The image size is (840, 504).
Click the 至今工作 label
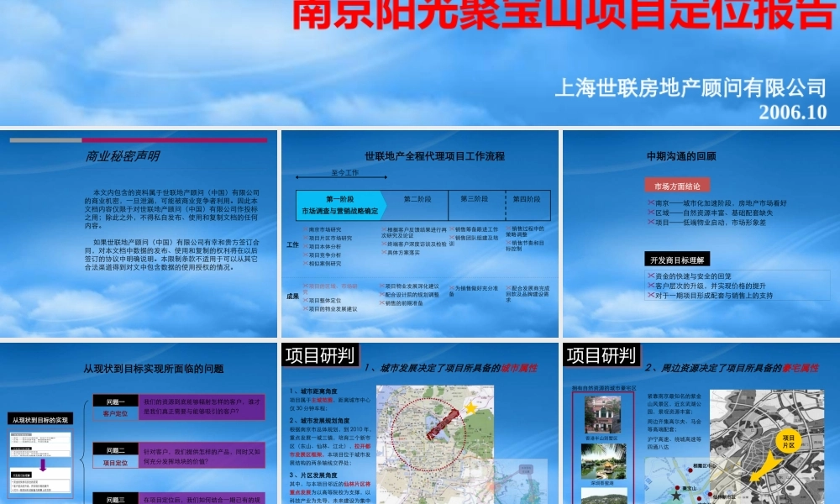coord(344,172)
